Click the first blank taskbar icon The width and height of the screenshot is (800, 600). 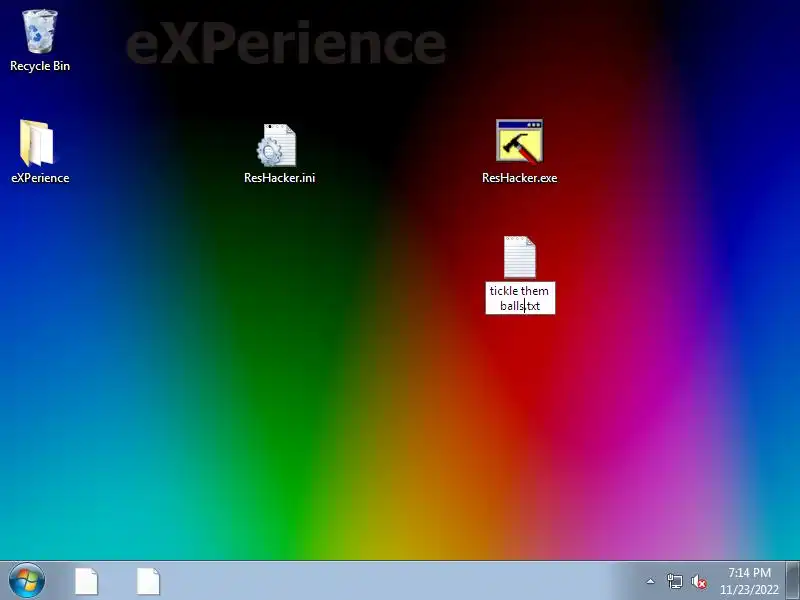pos(86,581)
